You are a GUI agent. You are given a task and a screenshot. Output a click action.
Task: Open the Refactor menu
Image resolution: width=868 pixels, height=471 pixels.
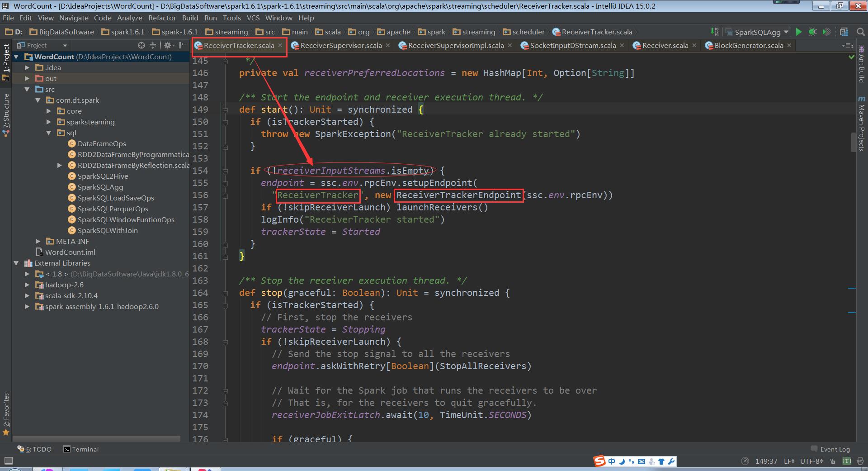(x=162, y=18)
